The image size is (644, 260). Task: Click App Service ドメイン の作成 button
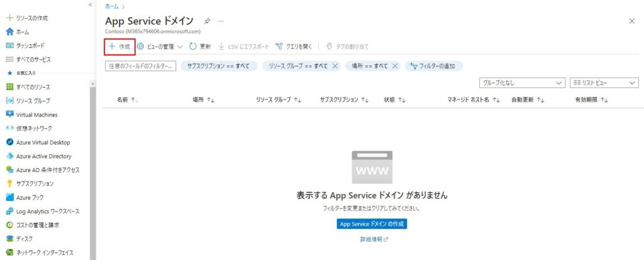[372, 224]
